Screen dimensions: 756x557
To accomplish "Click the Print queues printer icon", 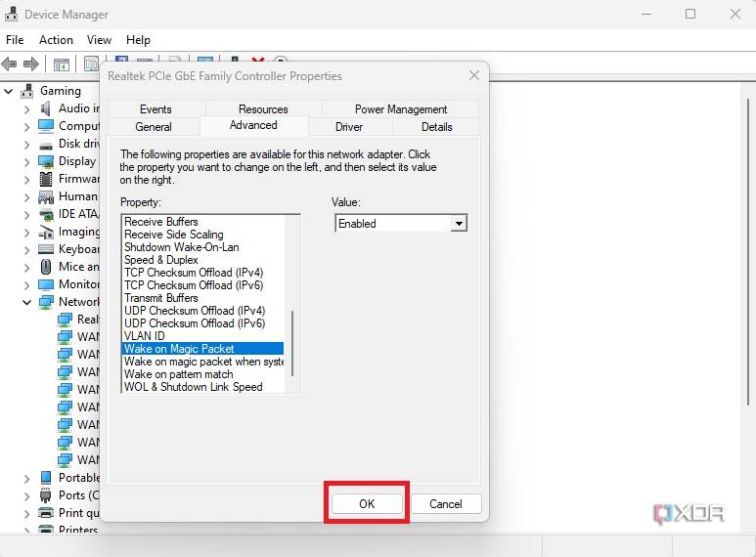I will point(46,513).
